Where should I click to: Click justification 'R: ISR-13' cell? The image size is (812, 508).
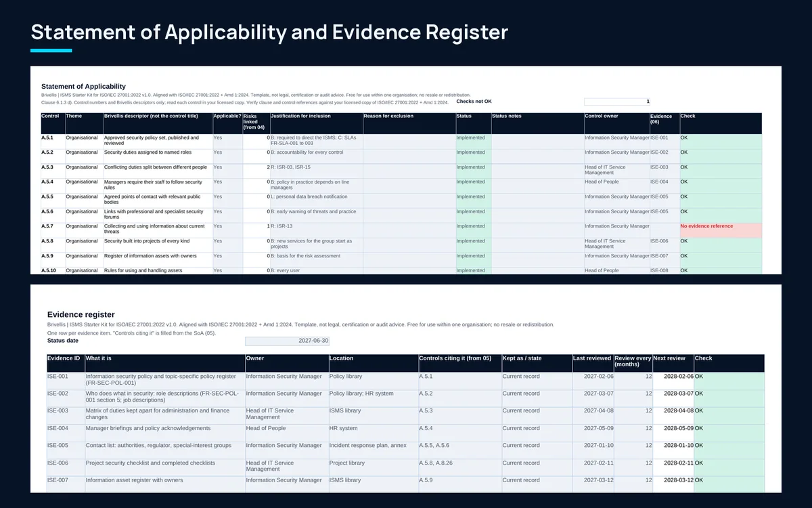[316, 230]
